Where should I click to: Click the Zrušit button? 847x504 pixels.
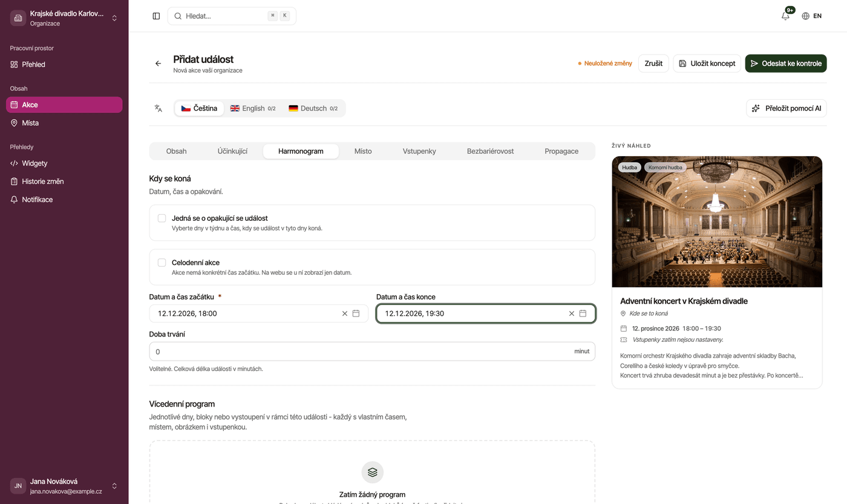653,64
